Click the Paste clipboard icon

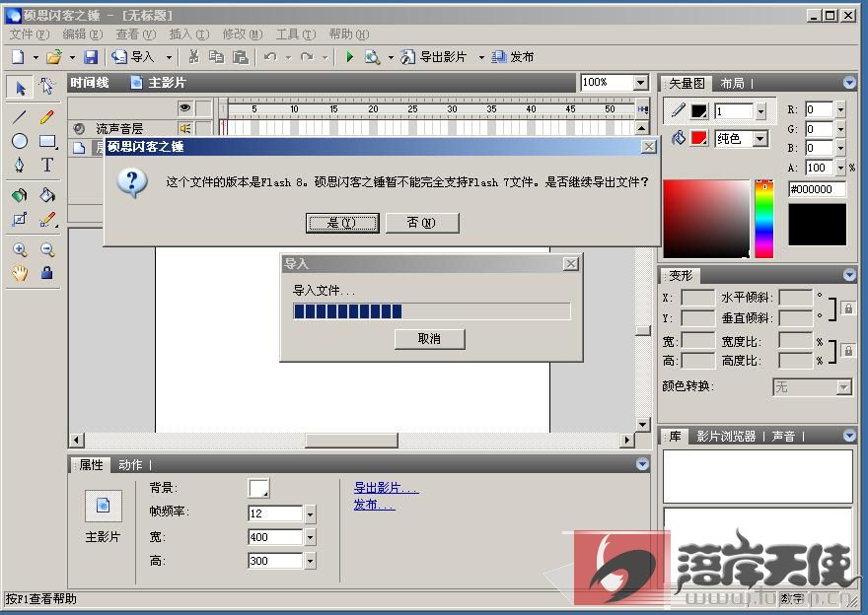point(241,56)
